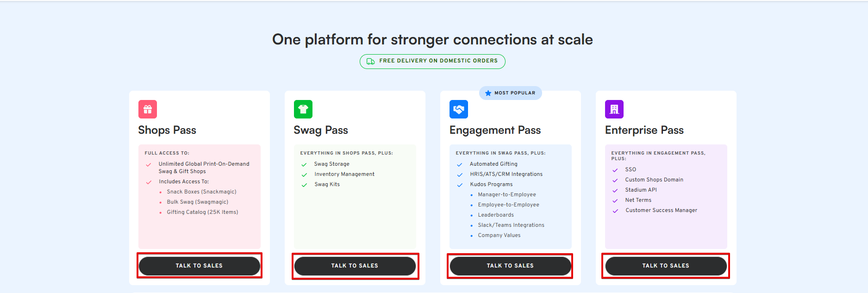
Task: Click the Kudos Programs feature item
Action: tap(491, 184)
